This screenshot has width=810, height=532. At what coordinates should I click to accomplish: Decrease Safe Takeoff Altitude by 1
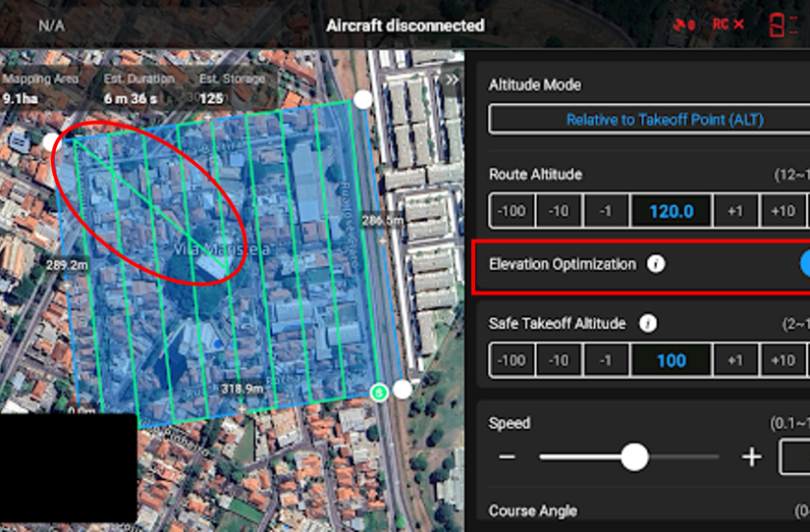tap(606, 360)
